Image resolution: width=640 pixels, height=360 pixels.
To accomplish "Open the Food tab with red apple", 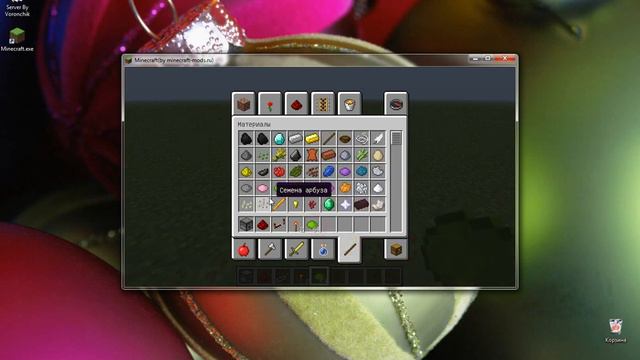I will 243,249.
